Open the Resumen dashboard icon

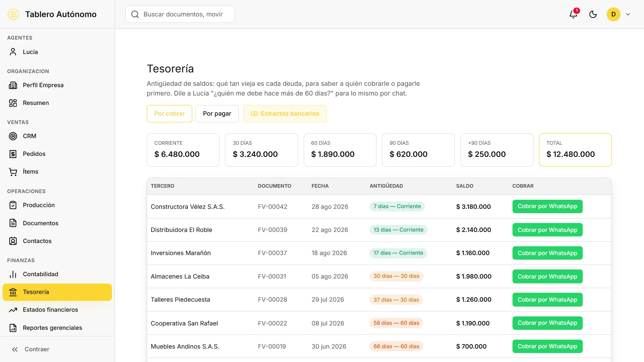pos(13,103)
